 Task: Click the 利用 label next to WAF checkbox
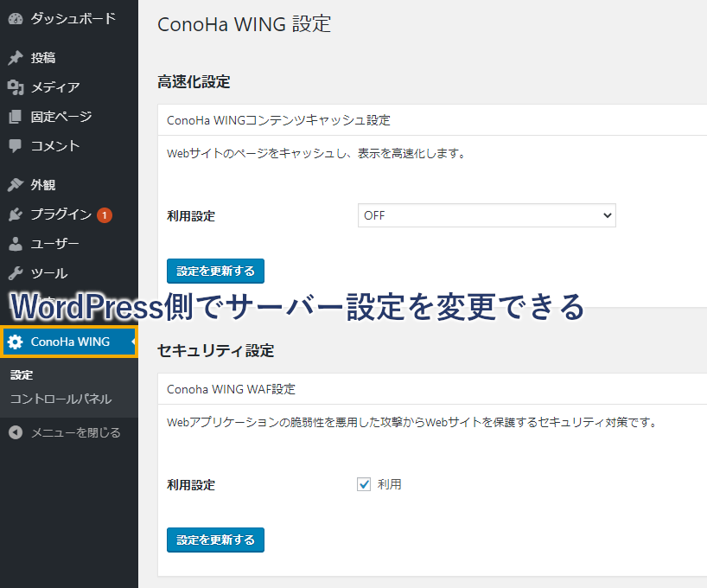coord(389,484)
